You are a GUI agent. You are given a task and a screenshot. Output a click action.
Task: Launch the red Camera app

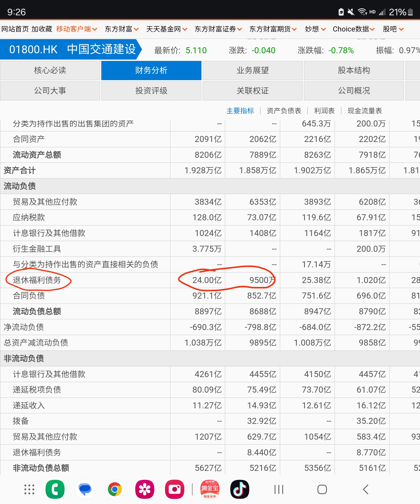175,489
